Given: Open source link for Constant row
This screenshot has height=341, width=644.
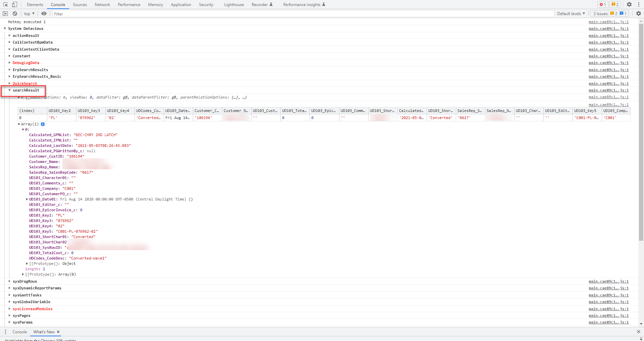Looking at the screenshot, I should 609,56.
